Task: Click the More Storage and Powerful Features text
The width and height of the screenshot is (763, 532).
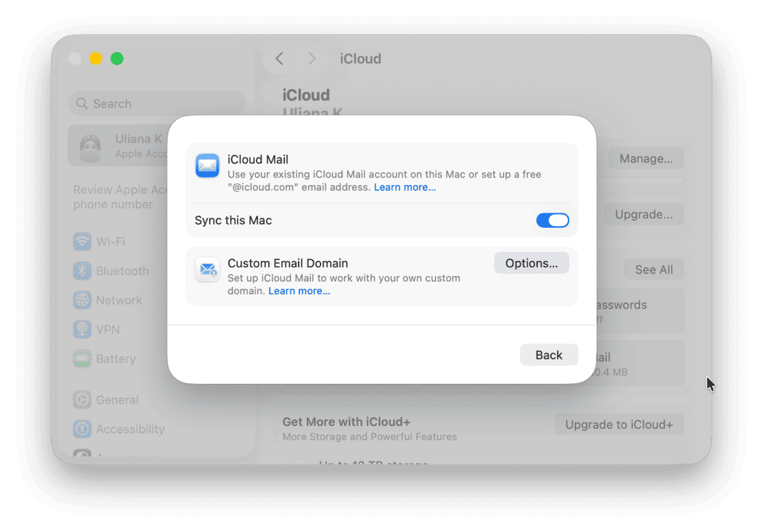Action: tap(370, 437)
